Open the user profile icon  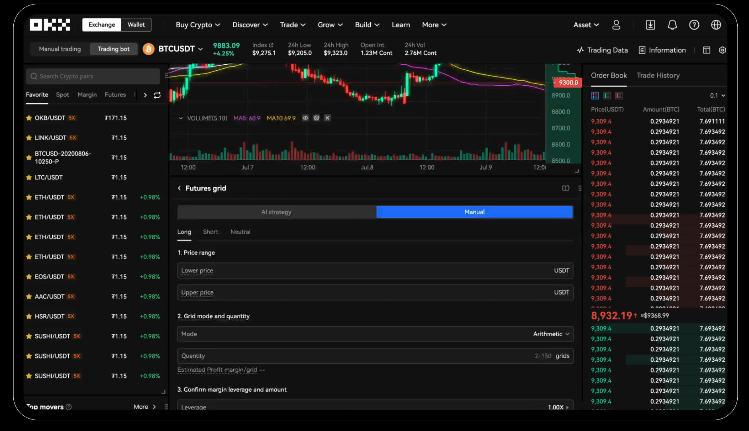616,25
